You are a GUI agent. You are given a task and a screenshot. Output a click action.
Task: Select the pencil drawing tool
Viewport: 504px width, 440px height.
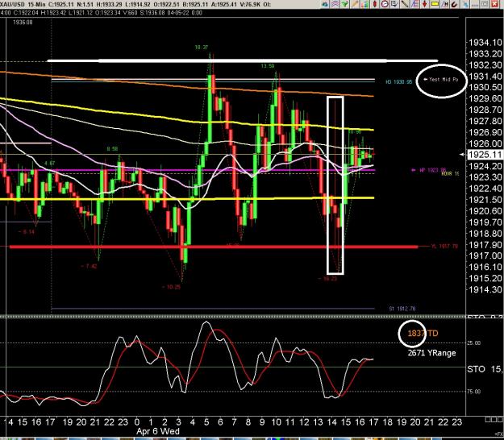355,4
